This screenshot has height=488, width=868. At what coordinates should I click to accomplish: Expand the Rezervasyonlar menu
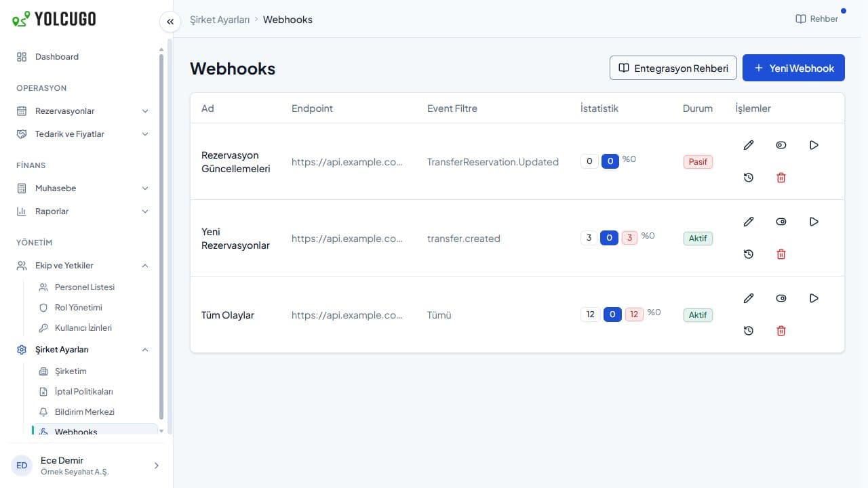tap(83, 111)
